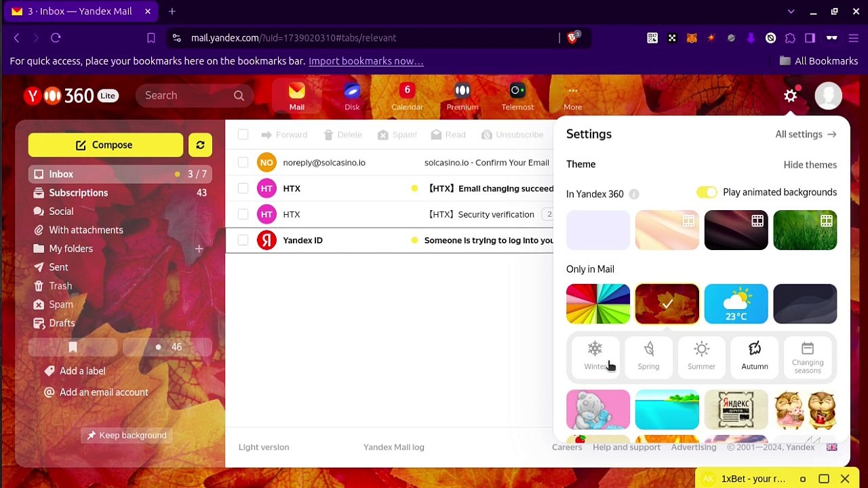
Task: Check the HTX Email changing succeeded checkbox
Action: pyautogui.click(x=243, y=188)
